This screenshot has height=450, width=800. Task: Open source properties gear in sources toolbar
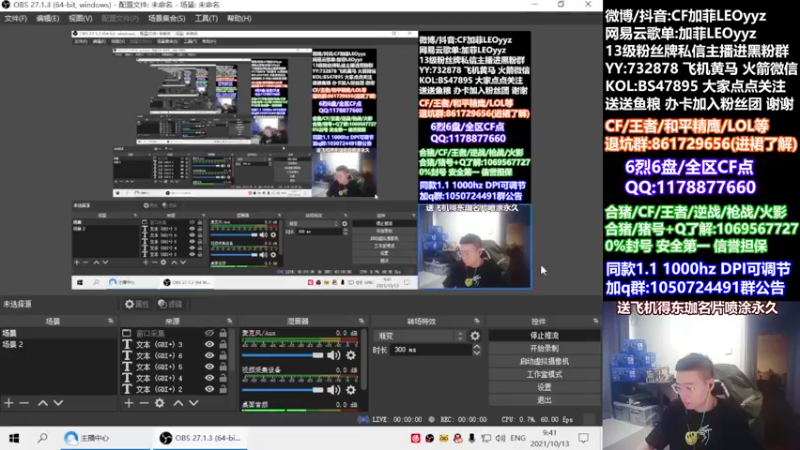(160, 403)
